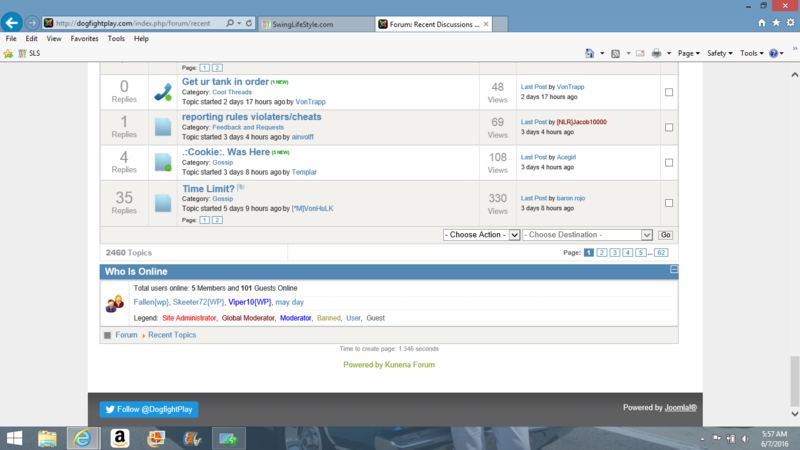Click the browser back arrow button
Viewport: 800px width, 450px height.
pyautogui.click(x=13, y=22)
